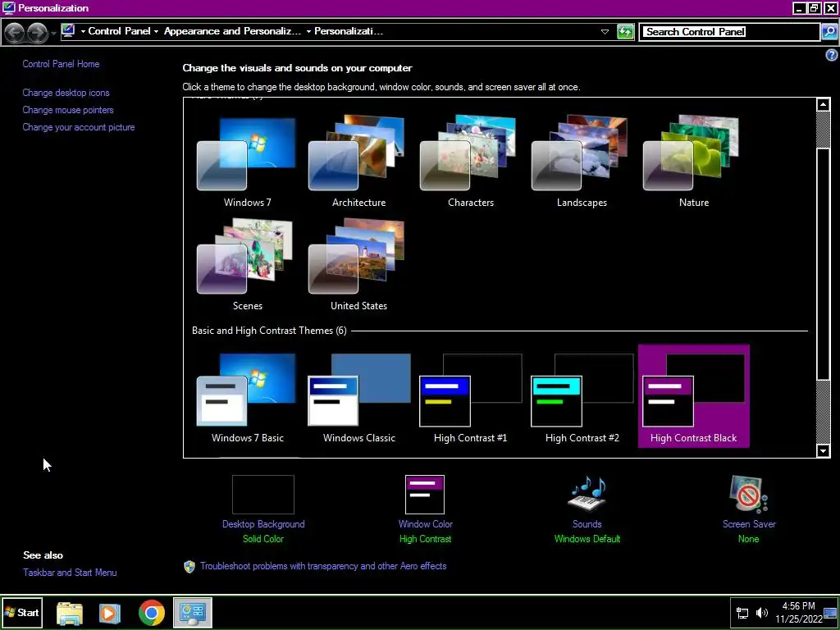Open Desktop Background settings icon
This screenshot has height=630, width=840.
(x=263, y=495)
